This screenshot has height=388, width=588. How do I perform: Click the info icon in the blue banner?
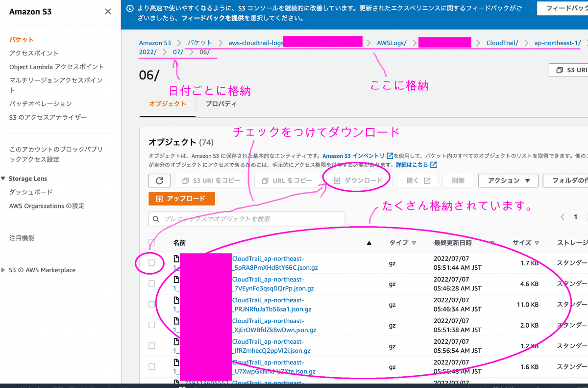click(x=130, y=8)
